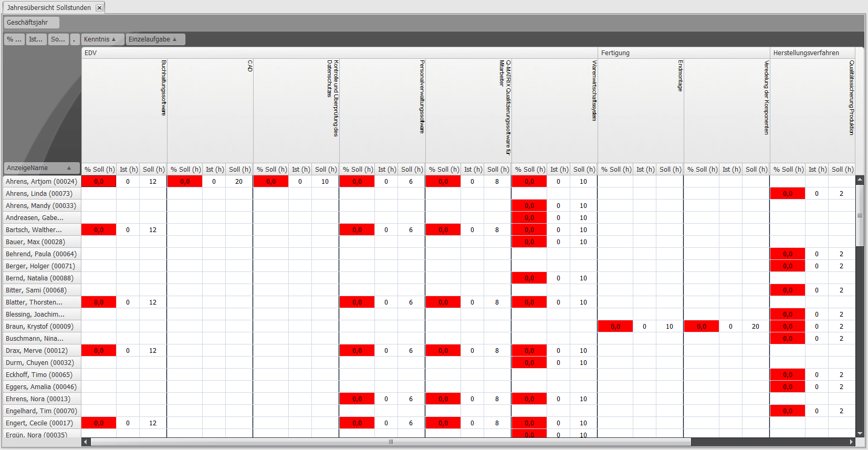Select row Ahrens, Artjom (00024)
The height and width of the screenshot is (450, 868).
point(41,182)
